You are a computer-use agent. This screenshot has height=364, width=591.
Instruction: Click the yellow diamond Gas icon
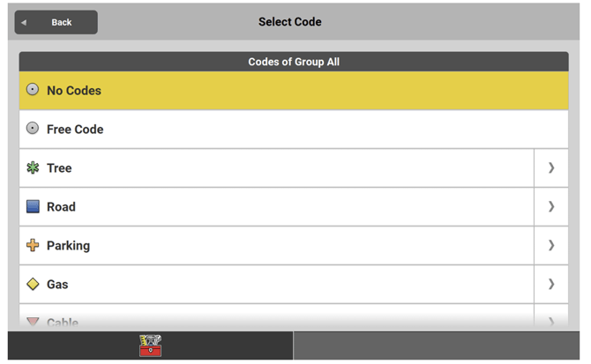(33, 284)
